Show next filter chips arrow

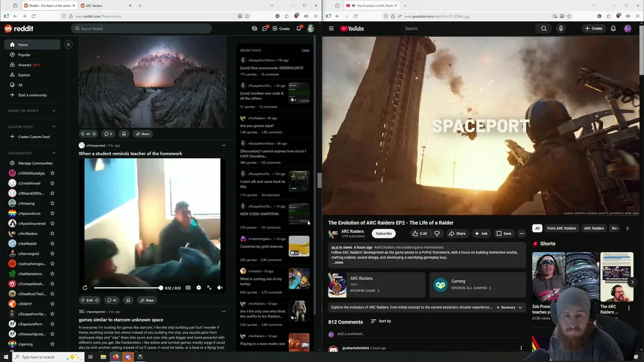coord(627,228)
